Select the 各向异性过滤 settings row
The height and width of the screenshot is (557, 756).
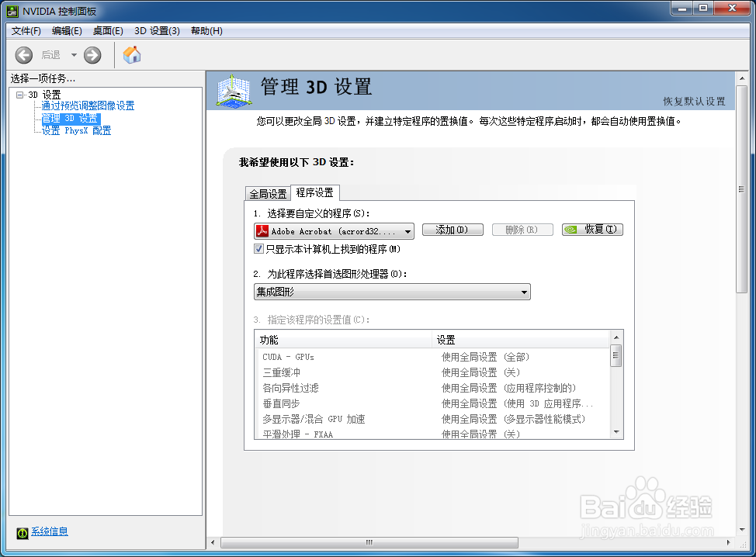pyautogui.click(x=432, y=388)
